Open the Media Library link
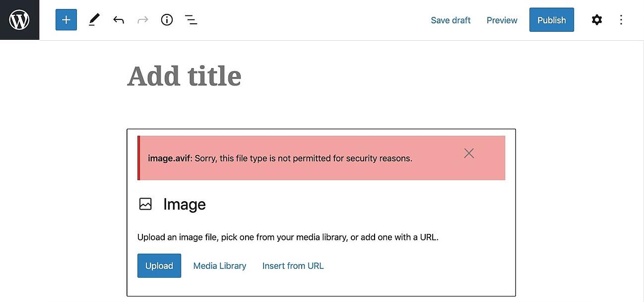Viewport: 644px width, 302px height. click(x=220, y=266)
